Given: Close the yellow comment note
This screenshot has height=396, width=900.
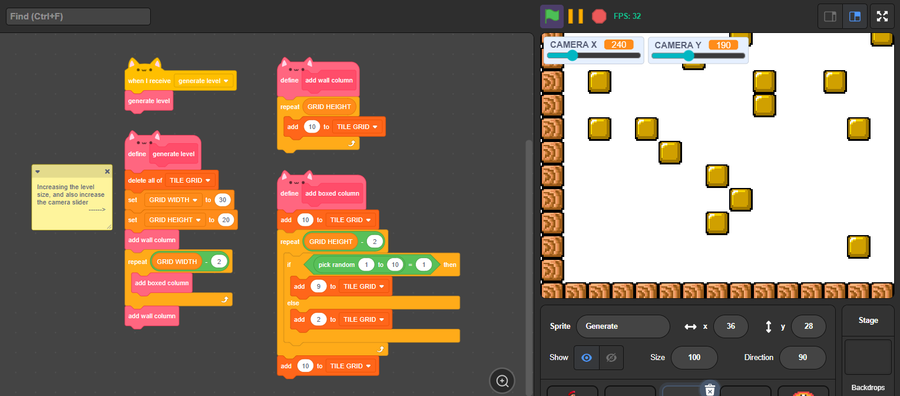Looking at the screenshot, I should click(107, 172).
